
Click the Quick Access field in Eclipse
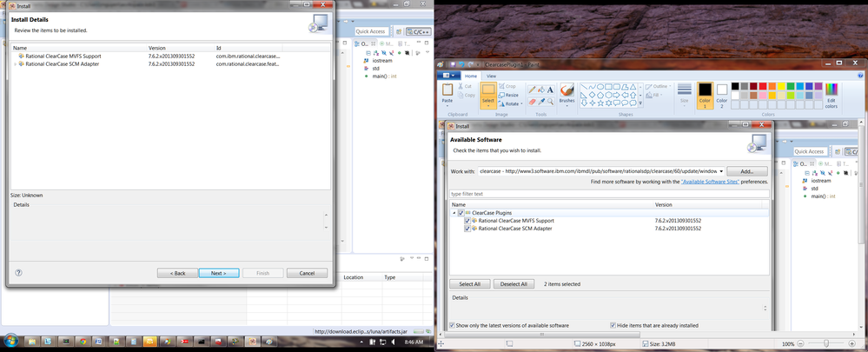(x=370, y=31)
